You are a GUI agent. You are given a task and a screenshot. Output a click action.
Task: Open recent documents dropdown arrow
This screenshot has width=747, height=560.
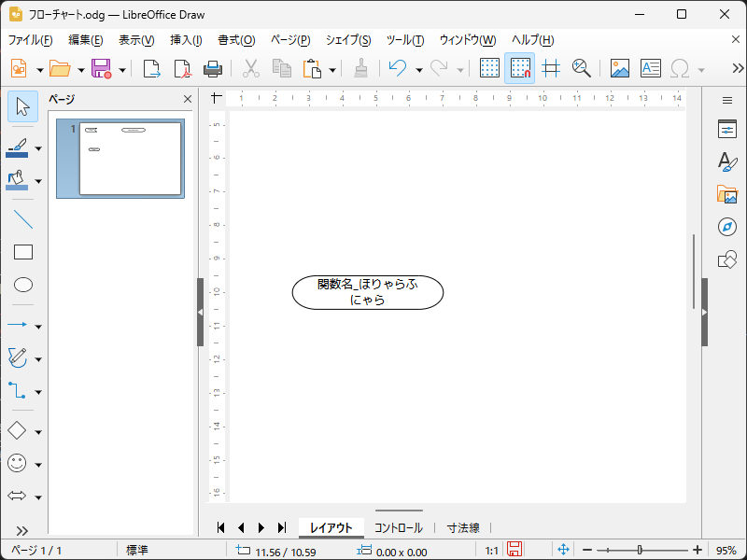pos(81,70)
